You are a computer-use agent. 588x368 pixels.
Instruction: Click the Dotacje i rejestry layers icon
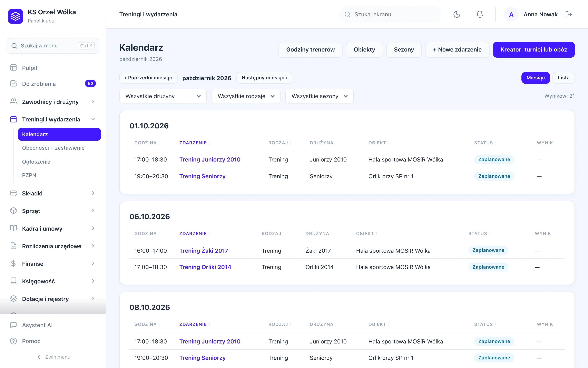tap(14, 299)
